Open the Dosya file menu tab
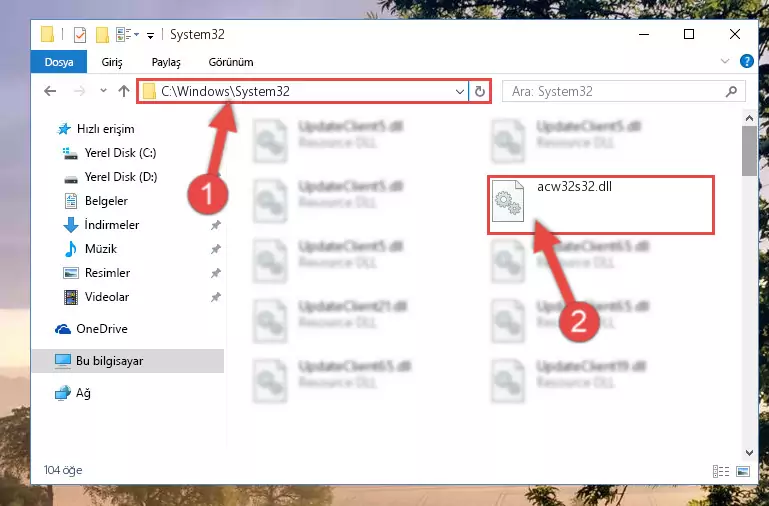Image resolution: width=769 pixels, height=506 pixels. (59, 62)
